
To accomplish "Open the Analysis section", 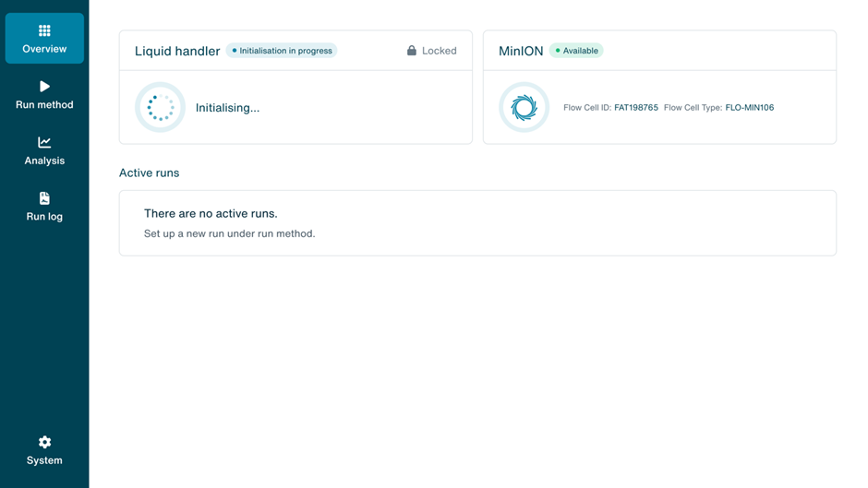I will point(44,150).
